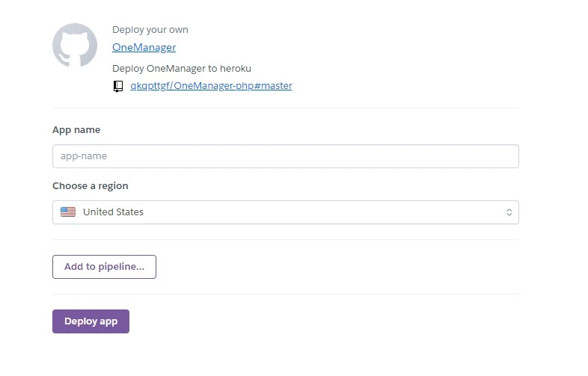Click the App name field label

tap(76, 130)
